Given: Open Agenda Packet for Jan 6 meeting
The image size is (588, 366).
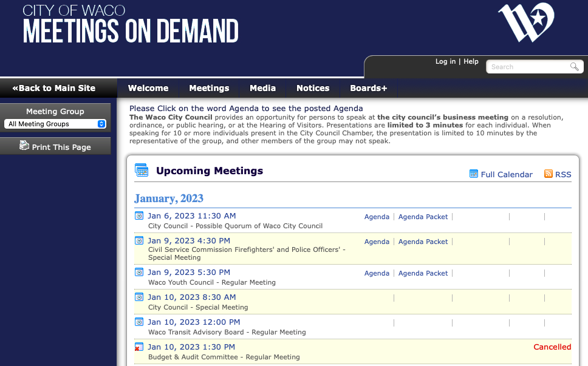Looking at the screenshot, I should pyautogui.click(x=423, y=217).
